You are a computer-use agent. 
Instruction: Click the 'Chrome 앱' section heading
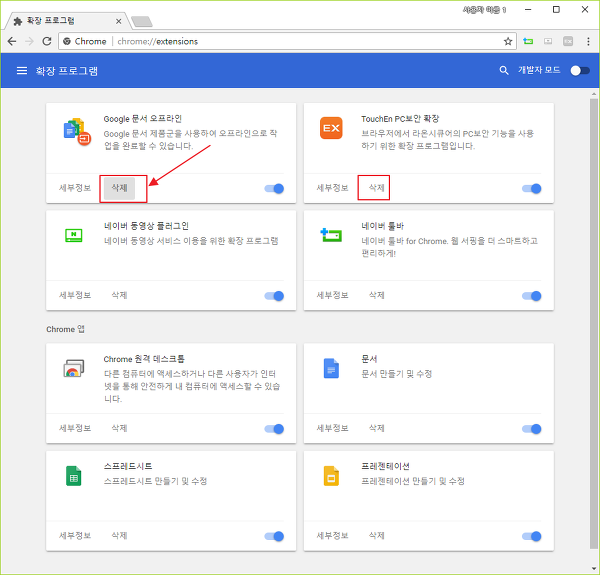pos(65,329)
